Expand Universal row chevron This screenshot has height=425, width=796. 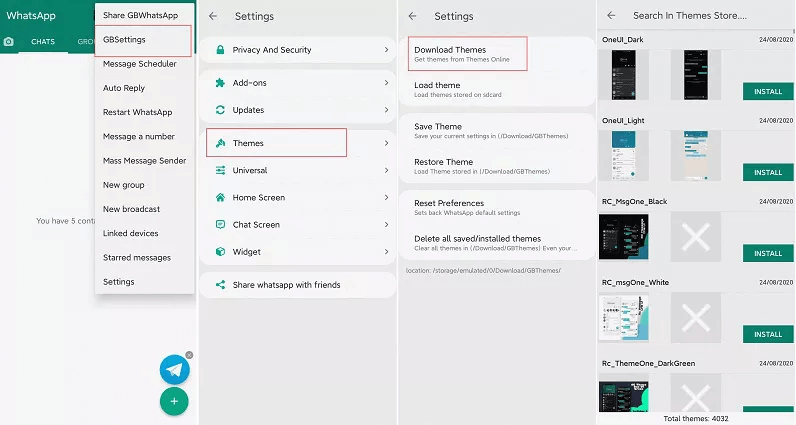click(386, 170)
